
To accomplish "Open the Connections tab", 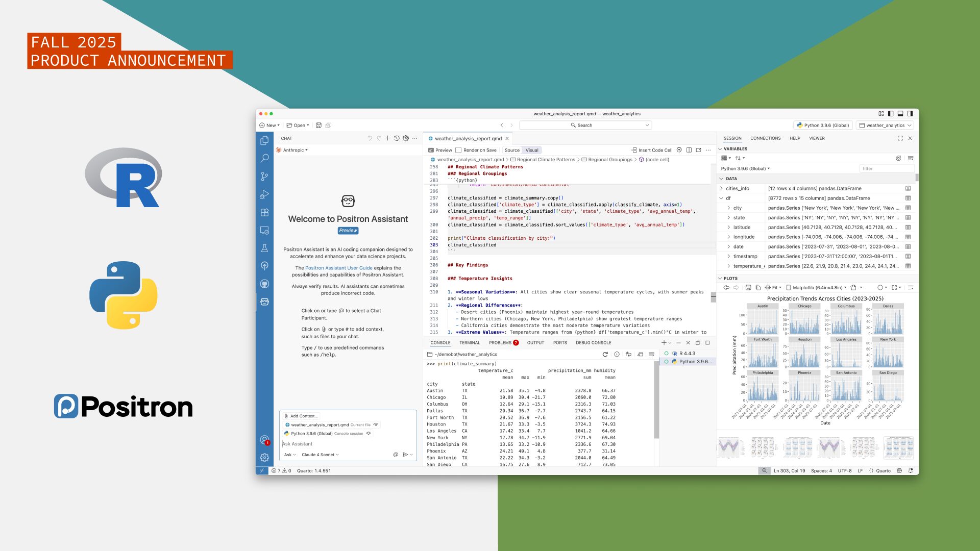I will pyautogui.click(x=765, y=138).
